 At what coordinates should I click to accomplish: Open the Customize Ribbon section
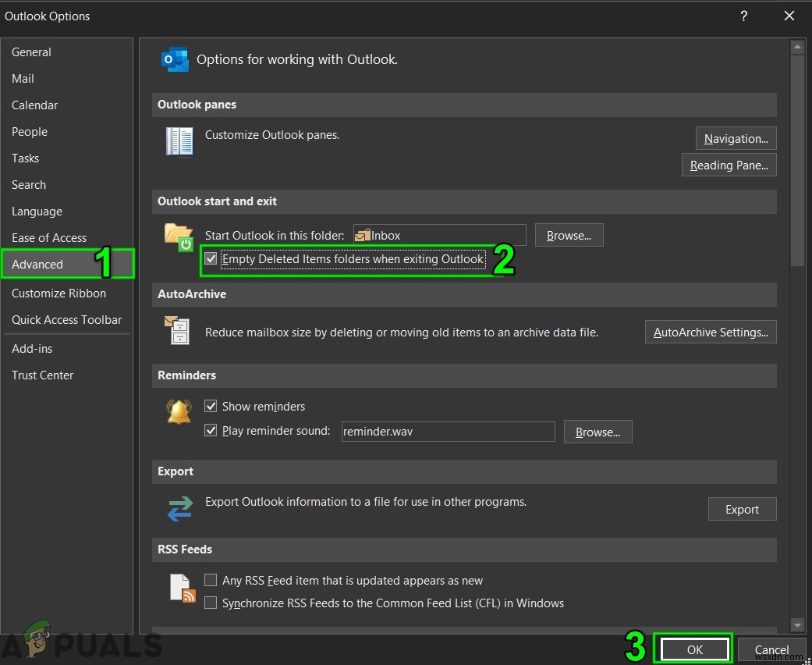[x=59, y=293]
